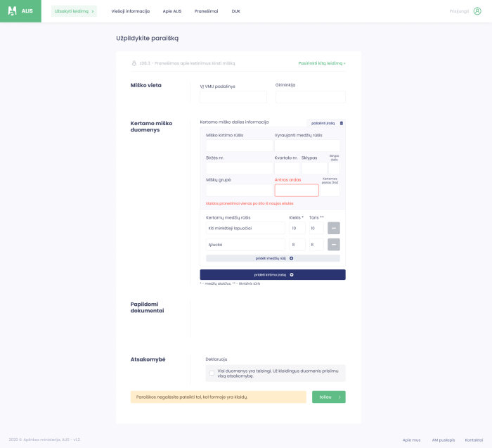Viewport: 492px width, 448px height.
Task: Click the yellow form errors warning banner
Action: point(218,397)
